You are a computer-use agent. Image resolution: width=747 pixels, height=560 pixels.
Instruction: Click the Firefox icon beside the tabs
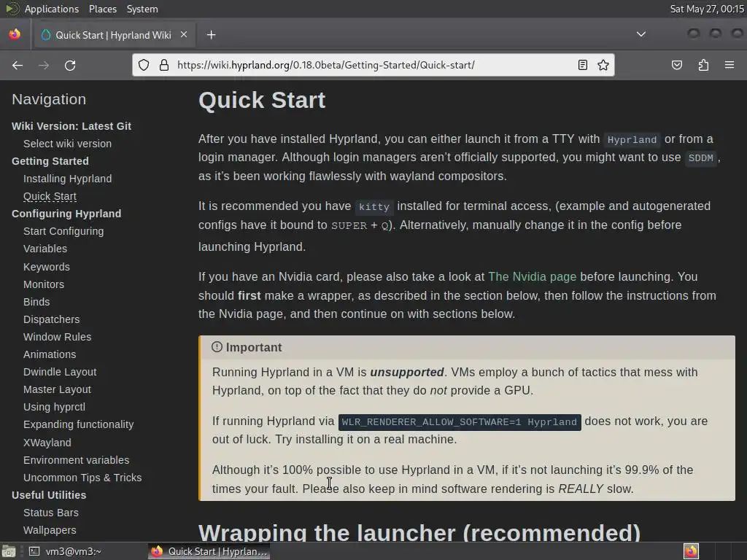click(15, 34)
